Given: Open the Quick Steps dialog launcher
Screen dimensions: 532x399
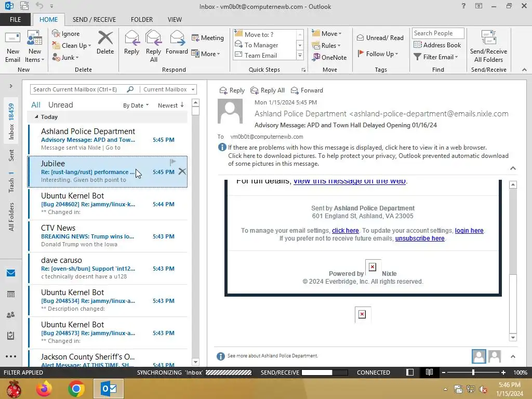Looking at the screenshot, I should click(303, 70).
